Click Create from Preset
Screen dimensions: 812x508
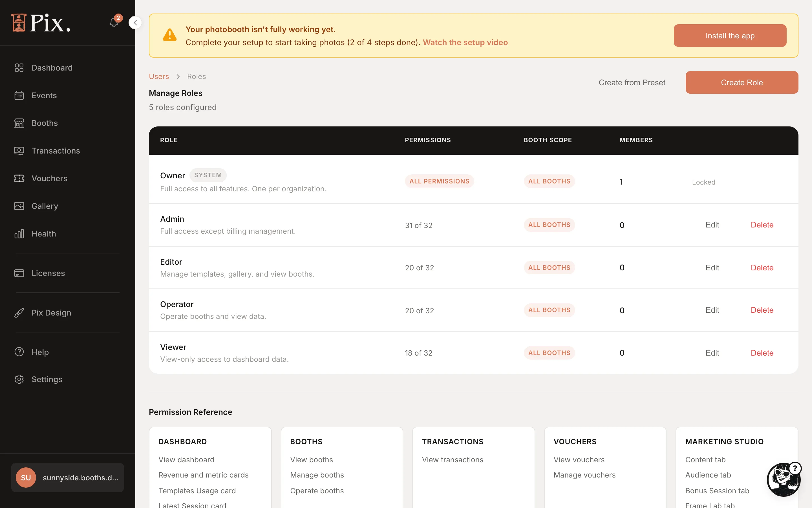tap(632, 82)
